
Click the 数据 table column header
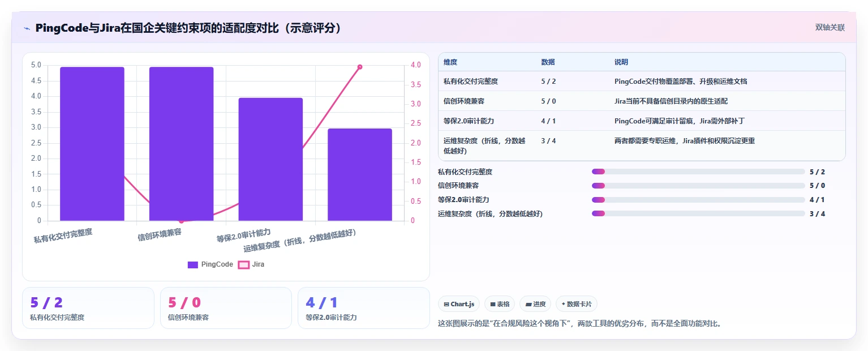click(548, 62)
